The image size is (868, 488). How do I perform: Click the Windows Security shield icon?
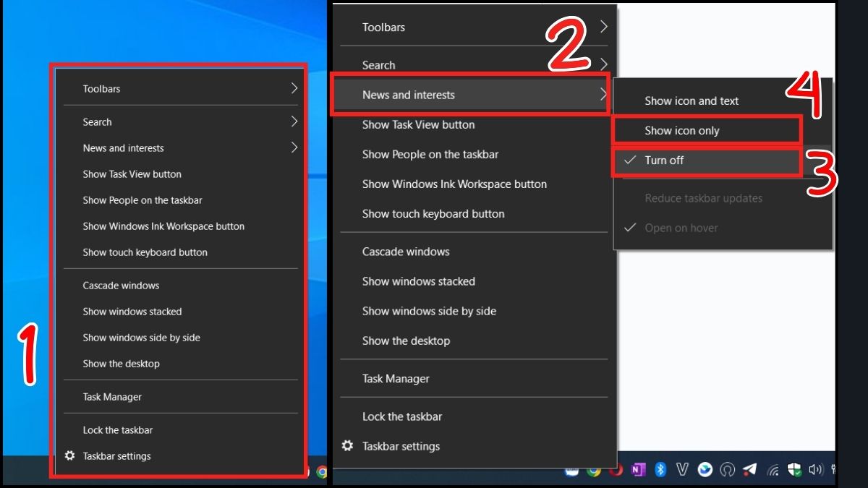(x=796, y=469)
